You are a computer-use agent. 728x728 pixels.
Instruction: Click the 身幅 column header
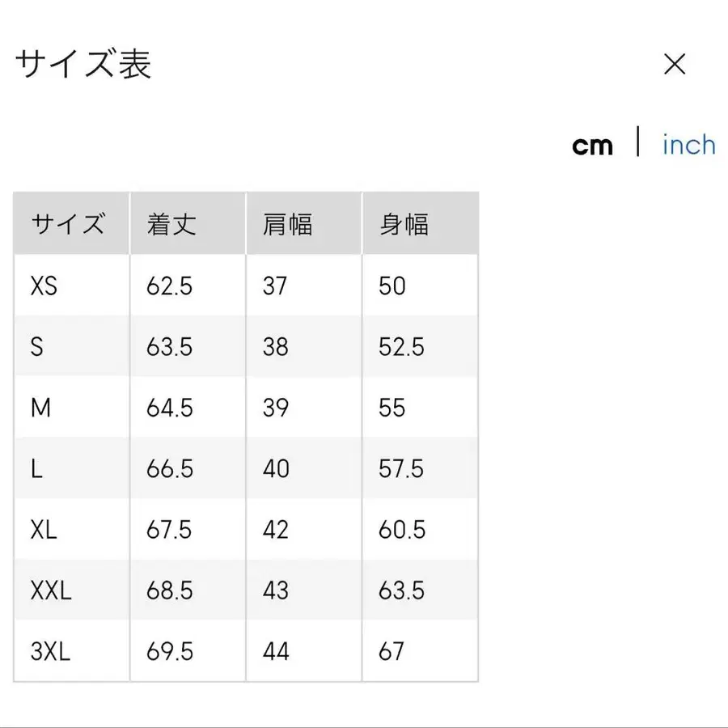[404, 223]
